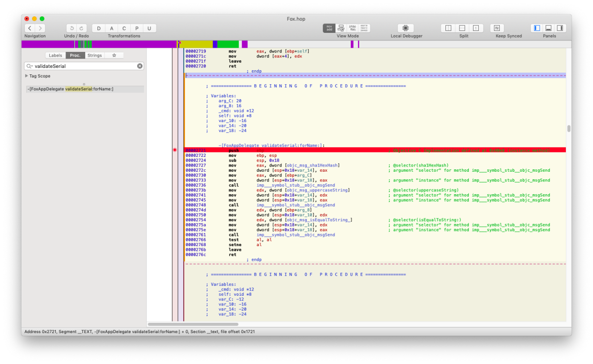This screenshot has height=364, width=593.
Task: Navigate back in history
Action: [30, 28]
